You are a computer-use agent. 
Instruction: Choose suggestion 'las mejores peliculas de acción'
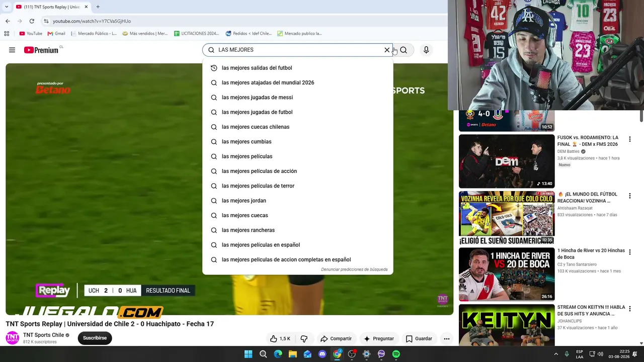[x=297, y=171]
